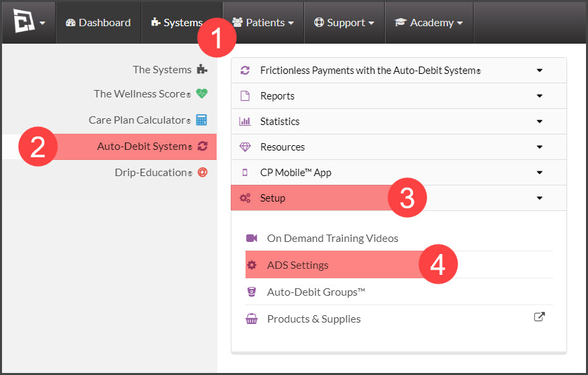This screenshot has height=375, width=588.
Task: Click the Reports document icon
Action: 245,96
